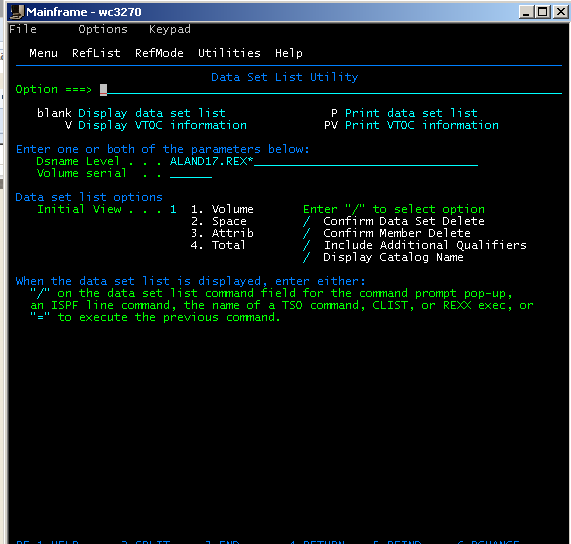Click the 'Confirm Data Set Delete' label
Image resolution: width=571 pixels, height=544 pixels.
pyautogui.click(x=404, y=221)
